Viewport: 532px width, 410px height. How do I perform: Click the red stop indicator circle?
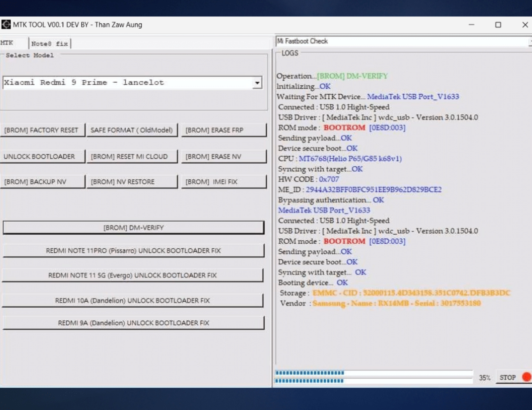527,377
